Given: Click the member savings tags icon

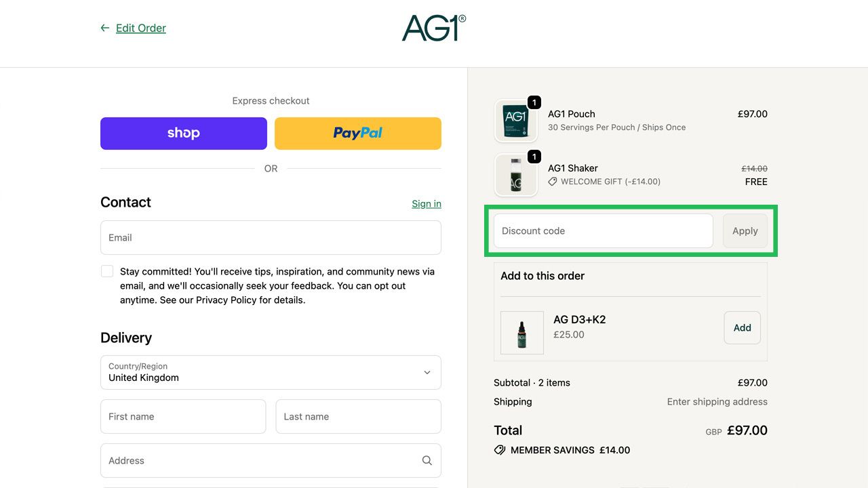Looking at the screenshot, I should [500, 449].
